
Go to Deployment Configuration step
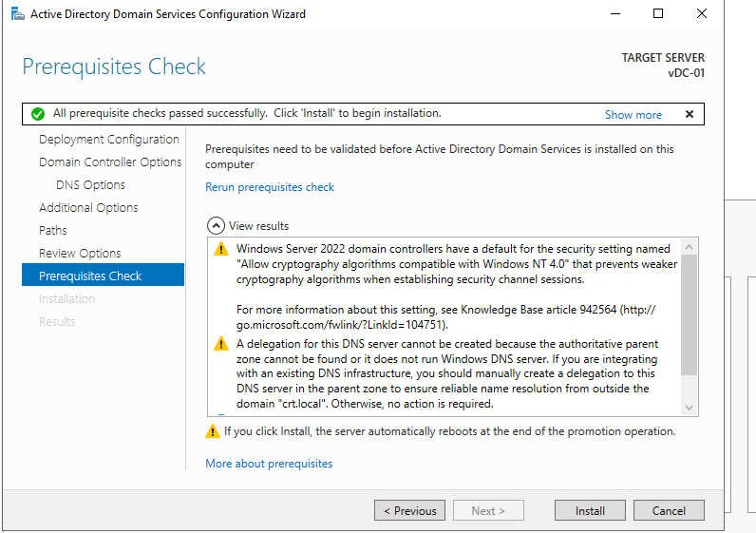coord(109,140)
